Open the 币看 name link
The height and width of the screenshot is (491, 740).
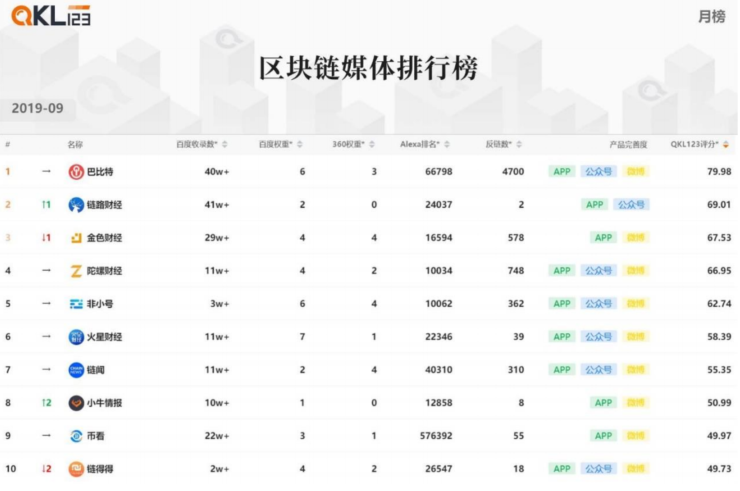coord(96,436)
